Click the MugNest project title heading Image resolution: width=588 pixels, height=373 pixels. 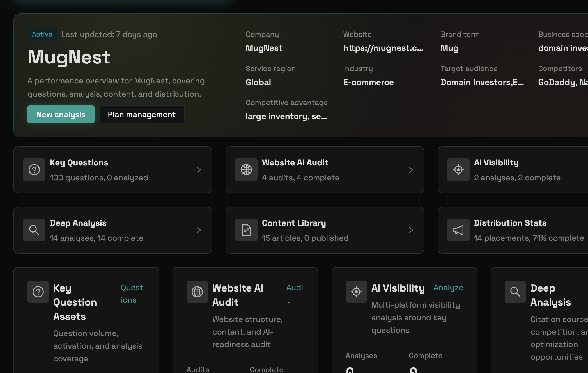(69, 57)
